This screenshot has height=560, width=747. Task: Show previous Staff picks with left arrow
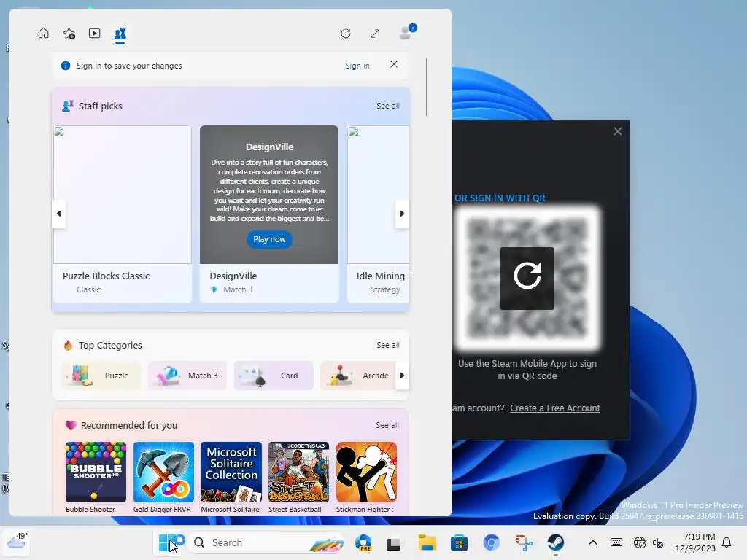(58, 214)
